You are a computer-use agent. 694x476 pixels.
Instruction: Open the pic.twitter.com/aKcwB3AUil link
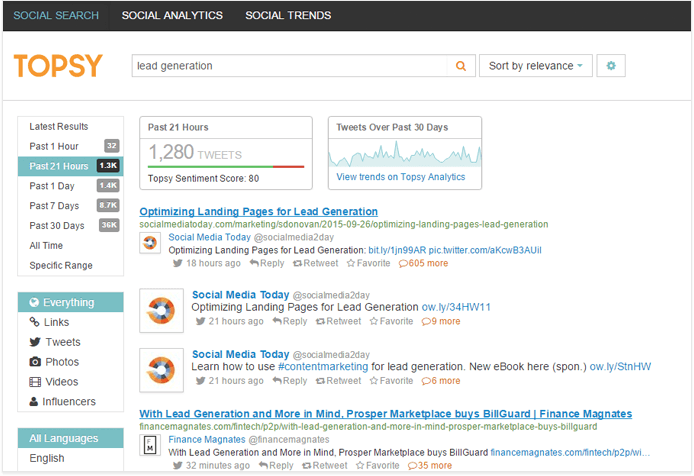point(485,250)
